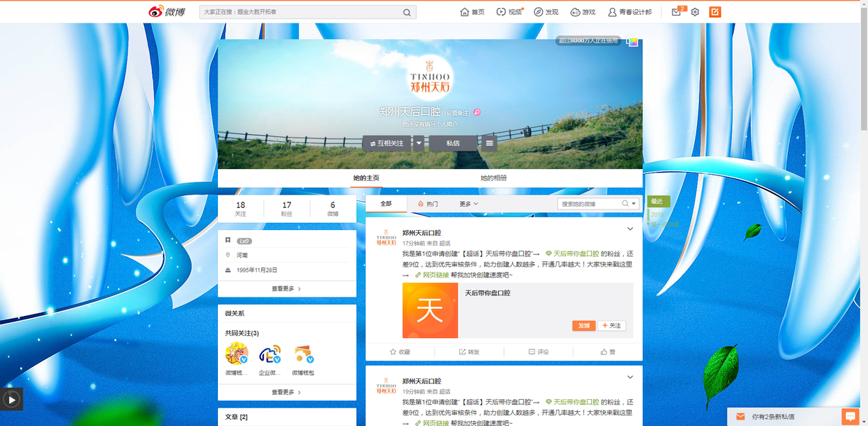Image resolution: width=868 pixels, height=426 pixels.
Task: Click the 17 粉丝 followers count
Action: pos(287,209)
